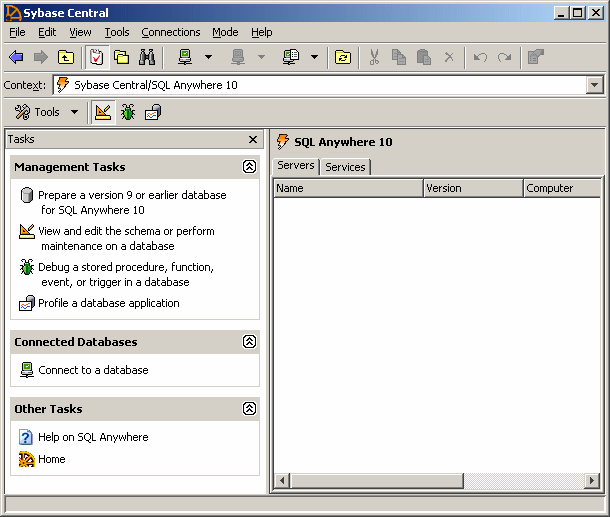610x517 pixels.
Task: Open the Help menu
Action: [x=261, y=32]
